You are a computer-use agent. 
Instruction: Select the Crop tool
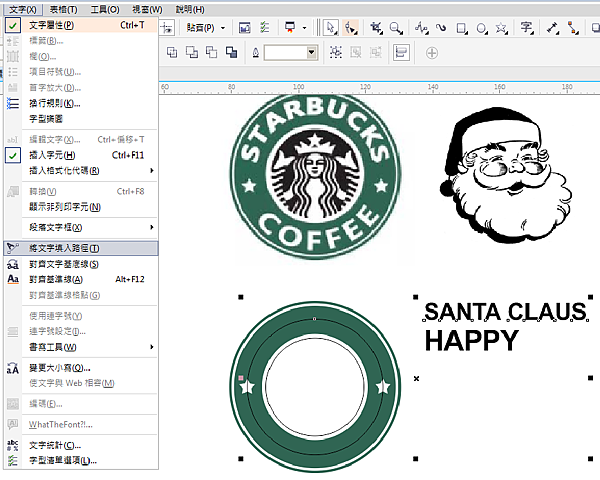[376, 28]
